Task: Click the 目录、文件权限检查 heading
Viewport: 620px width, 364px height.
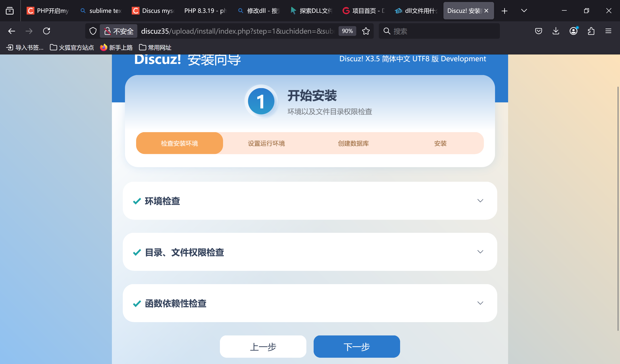Action: pos(185,252)
